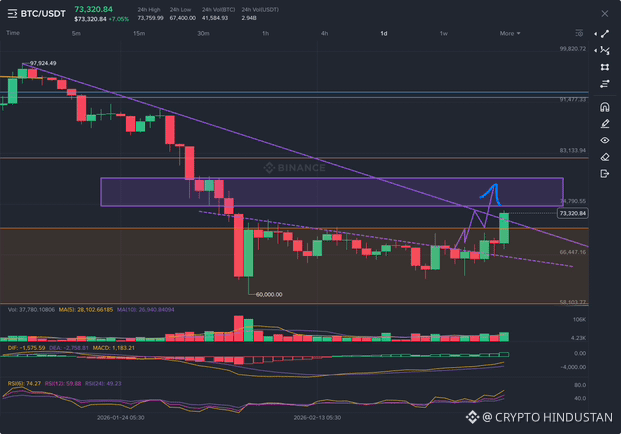Toggle the magnet snap mode
This screenshot has height=434, width=621.
pos(605,107)
